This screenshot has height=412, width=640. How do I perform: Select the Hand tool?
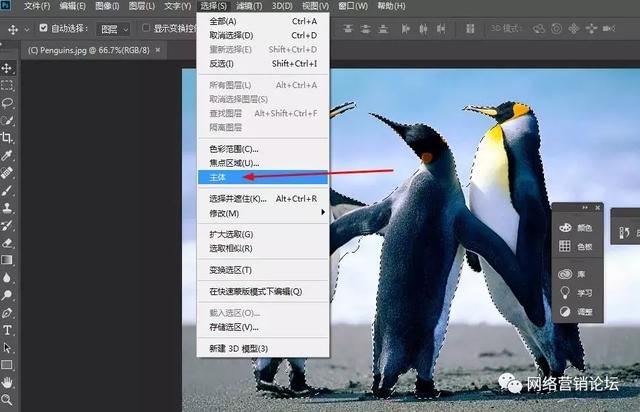pyautogui.click(x=7, y=383)
